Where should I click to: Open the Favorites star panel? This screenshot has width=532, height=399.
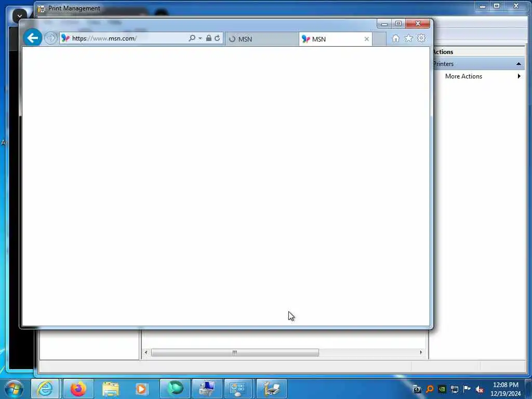coord(408,38)
